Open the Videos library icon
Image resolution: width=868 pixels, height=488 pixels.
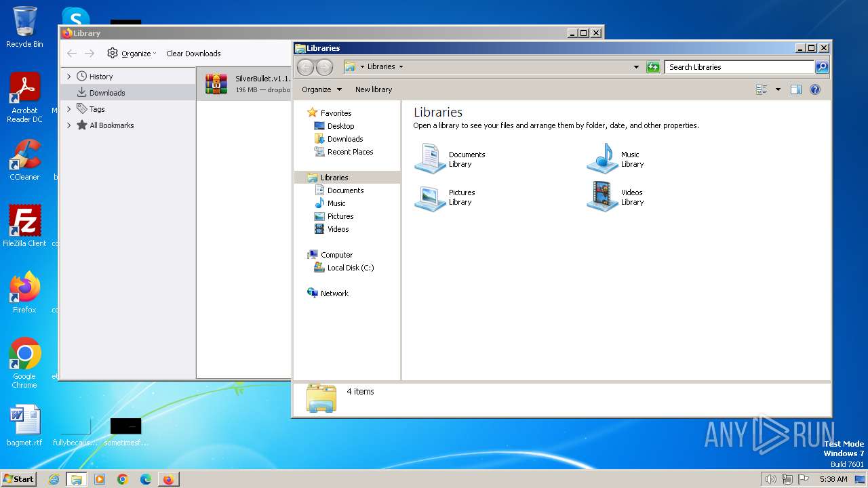tap(603, 197)
